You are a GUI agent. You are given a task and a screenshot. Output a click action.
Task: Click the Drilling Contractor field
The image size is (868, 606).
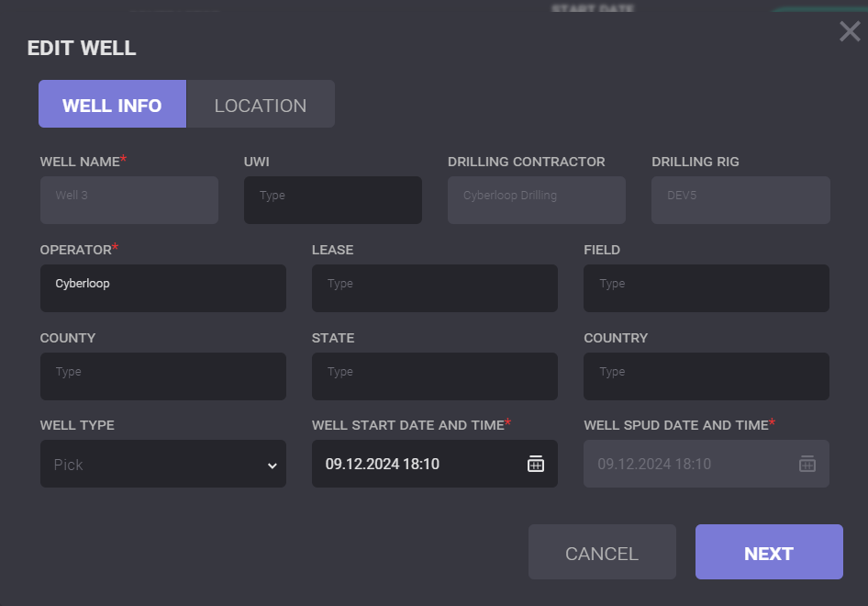click(x=536, y=200)
